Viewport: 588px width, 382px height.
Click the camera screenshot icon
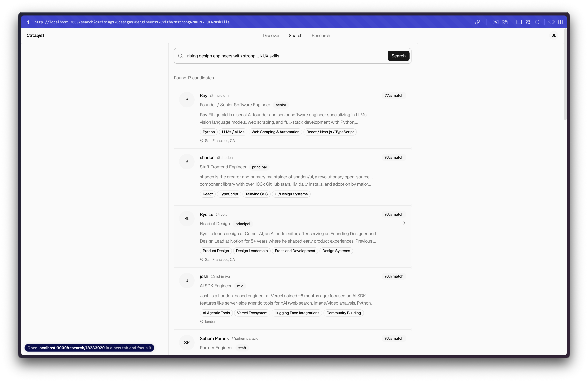point(505,22)
